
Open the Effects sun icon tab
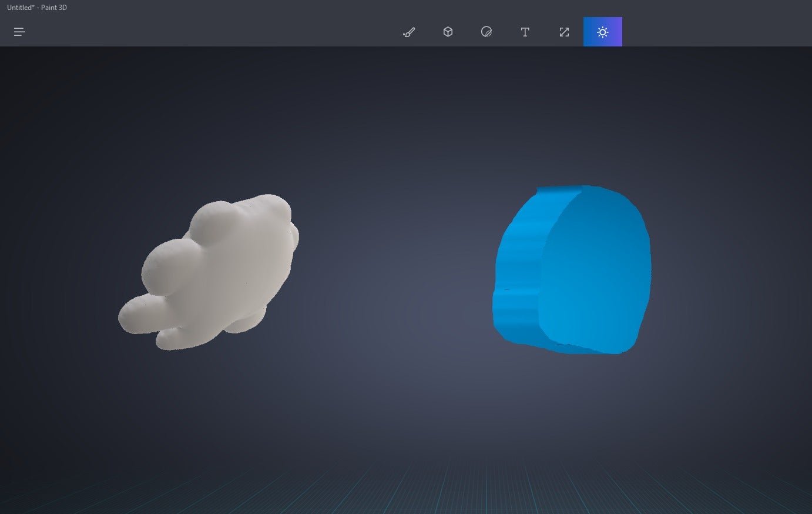point(603,32)
